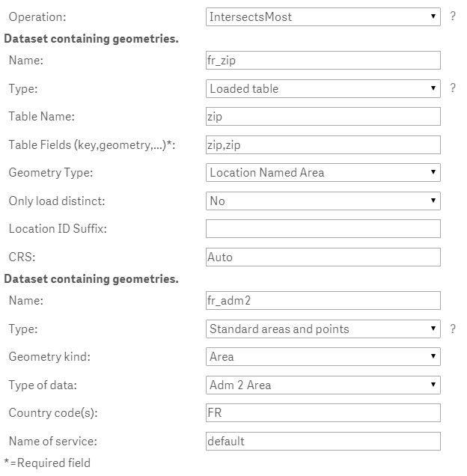Click the Name field containing fr_zip
The width and height of the screenshot is (467, 476).
coord(323,61)
